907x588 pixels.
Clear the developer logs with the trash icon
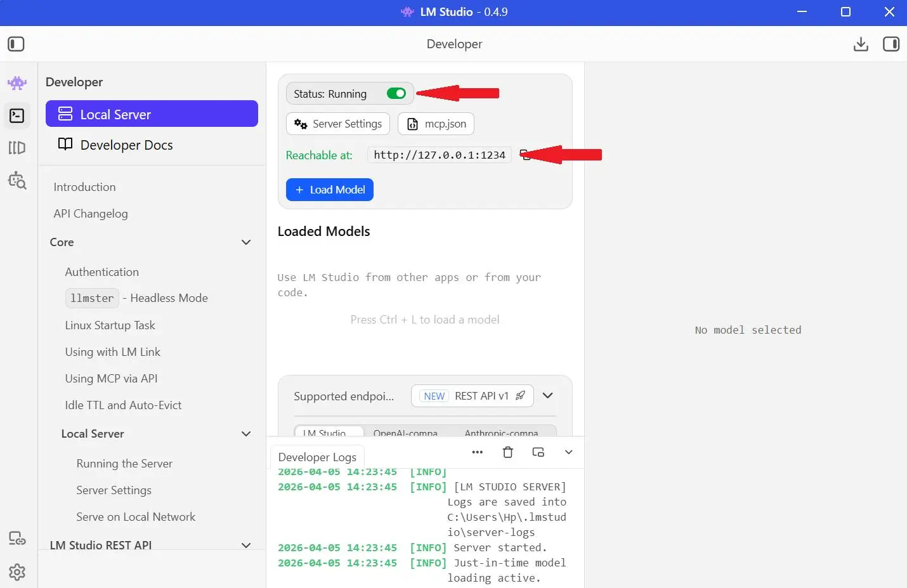click(508, 452)
